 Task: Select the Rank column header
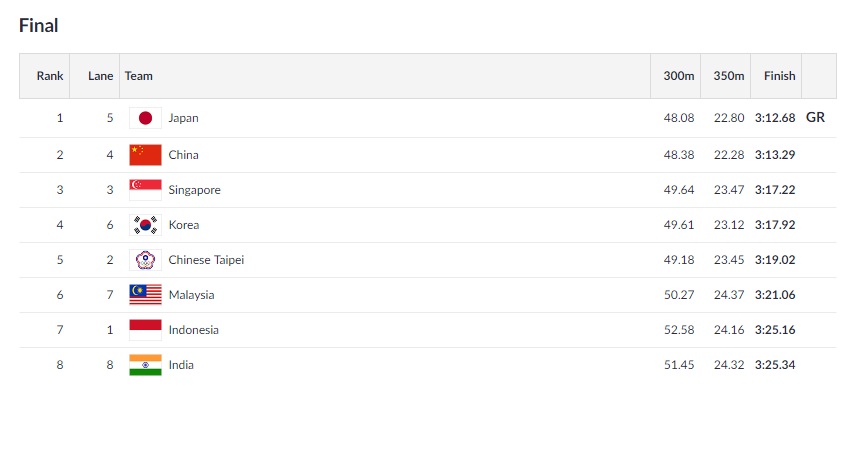click(50, 76)
